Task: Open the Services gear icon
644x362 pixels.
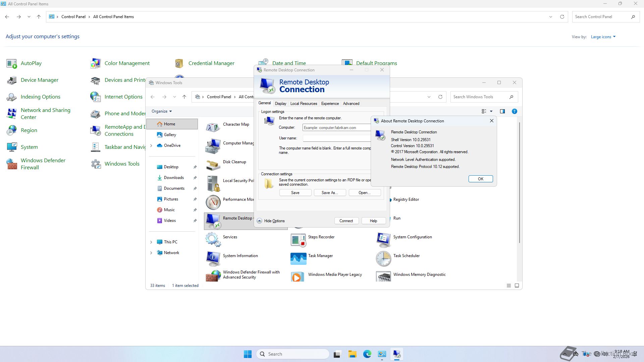Action: [213, 239]
